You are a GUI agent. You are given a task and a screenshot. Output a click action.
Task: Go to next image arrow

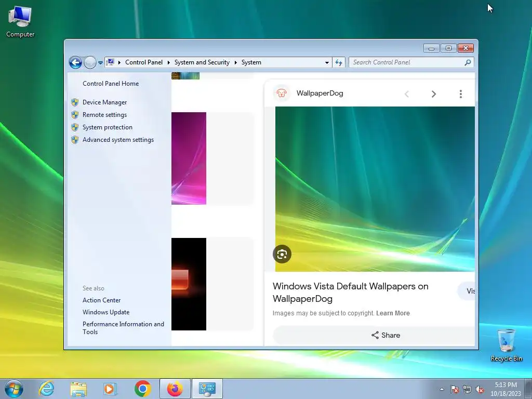click(434, 94)
